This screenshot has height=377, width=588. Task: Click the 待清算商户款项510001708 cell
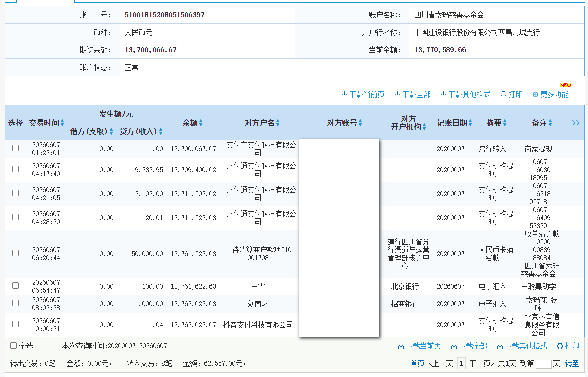point(262,254)
